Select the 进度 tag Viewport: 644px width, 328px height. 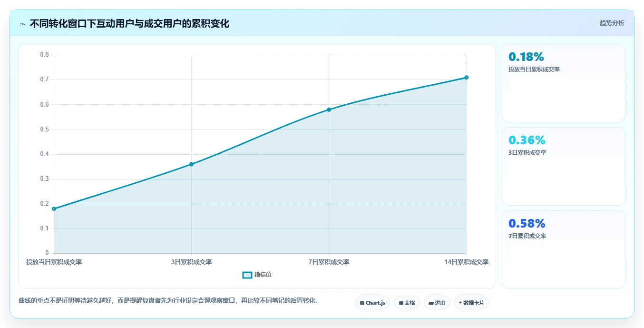(x=437, y=303)
